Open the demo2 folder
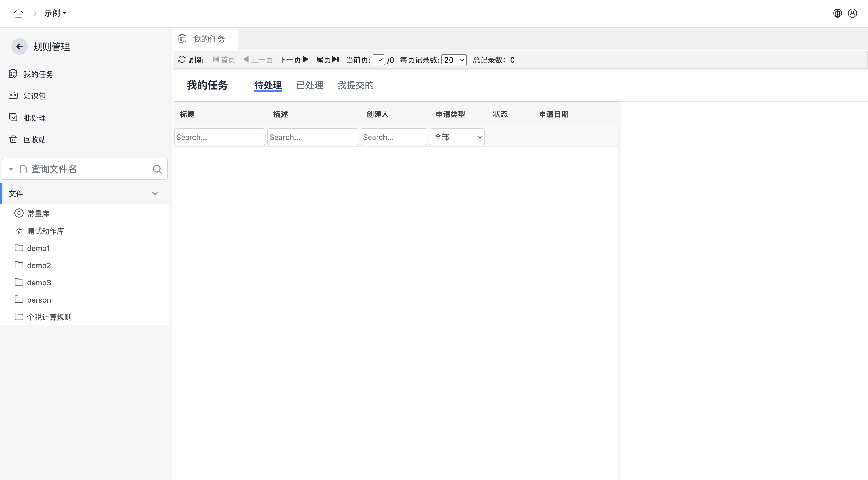This screenshot has width=868, height=480. click(39, 266)
